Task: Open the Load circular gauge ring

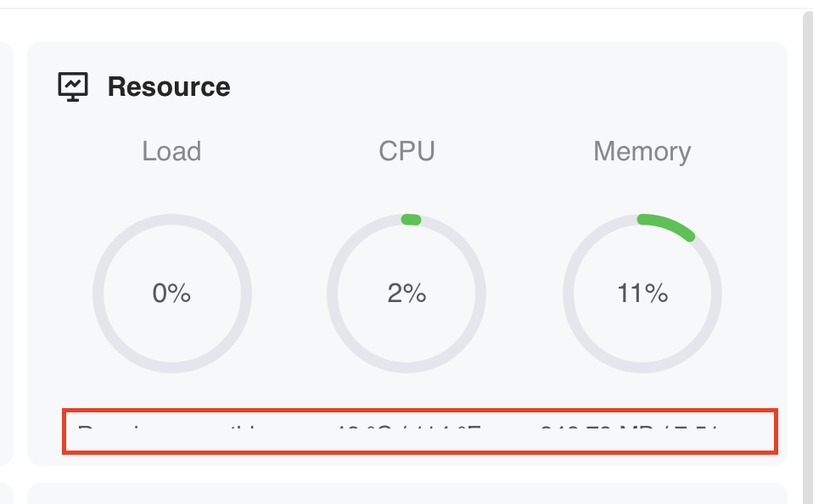Action: click(172, 294)
